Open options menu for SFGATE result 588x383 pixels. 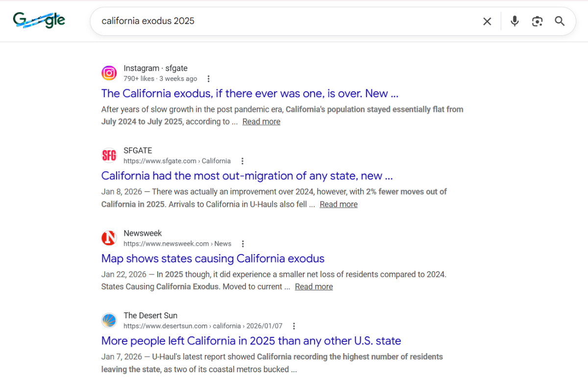click(242, 161)
